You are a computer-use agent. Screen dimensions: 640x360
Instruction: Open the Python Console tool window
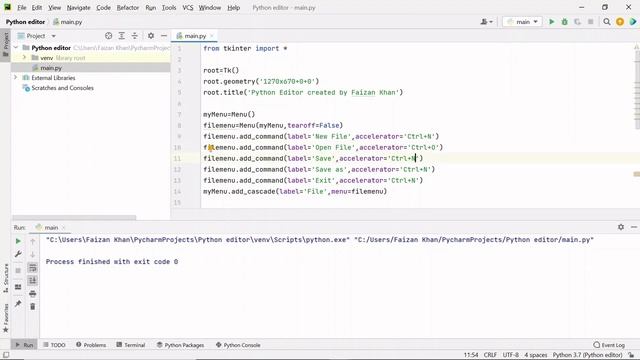tap(238, 345)
